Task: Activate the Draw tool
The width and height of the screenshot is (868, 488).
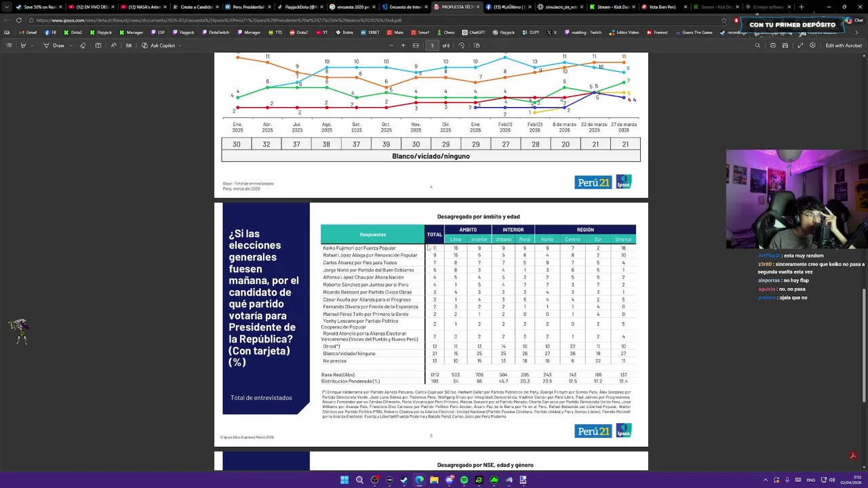Action: point(55,45)
